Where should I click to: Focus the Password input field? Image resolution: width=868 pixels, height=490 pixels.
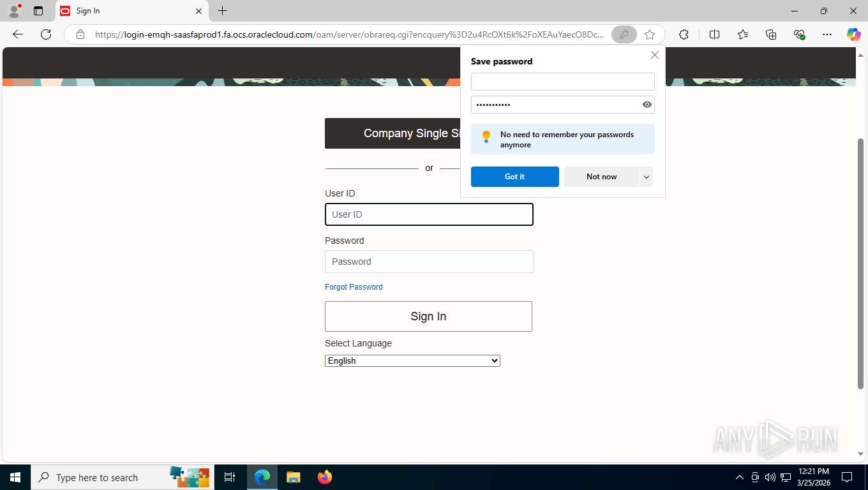pyautogui.click(x=429, y=262)
